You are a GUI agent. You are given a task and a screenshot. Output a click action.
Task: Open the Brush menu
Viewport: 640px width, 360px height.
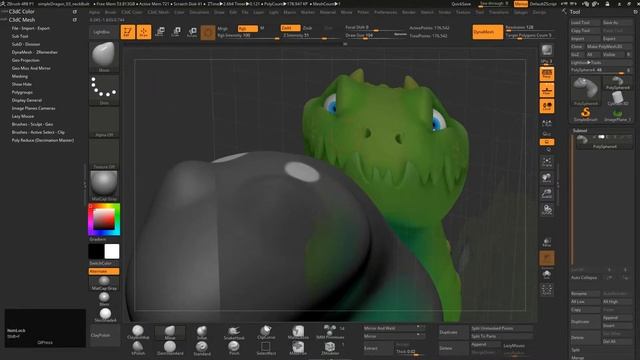coord(110,12)
